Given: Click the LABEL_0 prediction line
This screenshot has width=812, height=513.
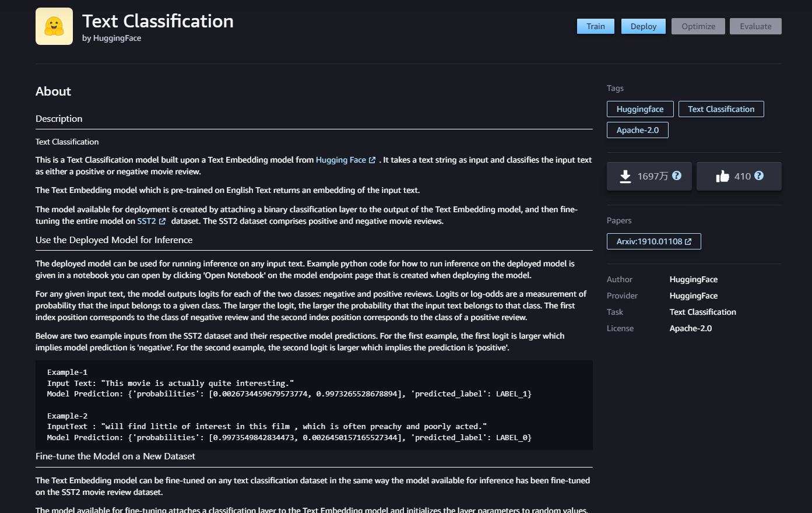Looking at the screenshot, I should [289, 437].
